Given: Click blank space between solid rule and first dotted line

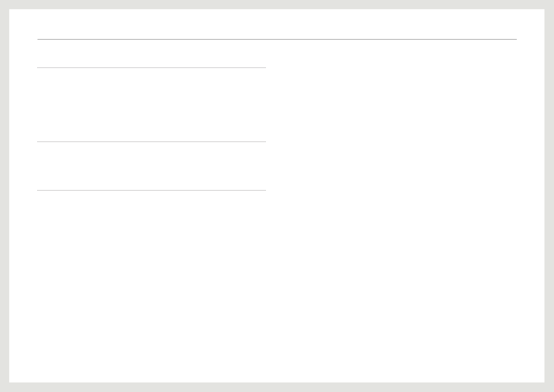Looking at the screenshot, I should (151, 53).
